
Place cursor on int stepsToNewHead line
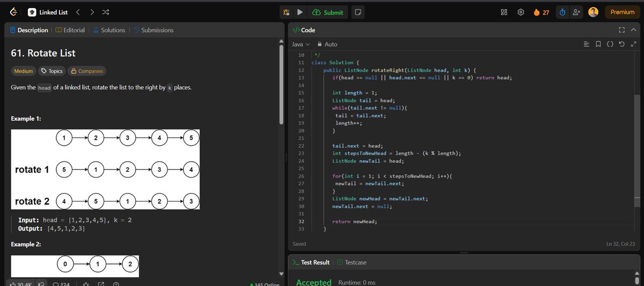point(397,153)
